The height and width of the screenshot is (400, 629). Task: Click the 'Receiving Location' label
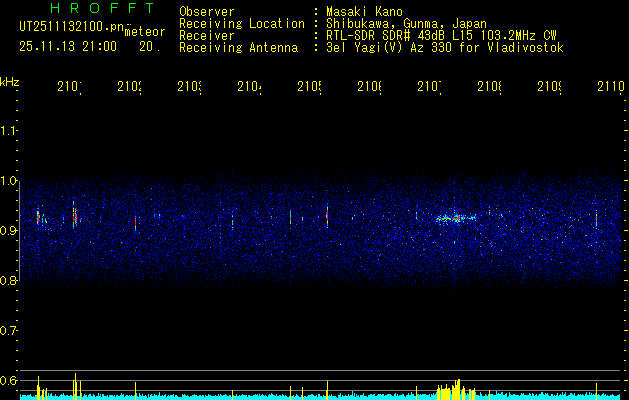tap(242, 24)
